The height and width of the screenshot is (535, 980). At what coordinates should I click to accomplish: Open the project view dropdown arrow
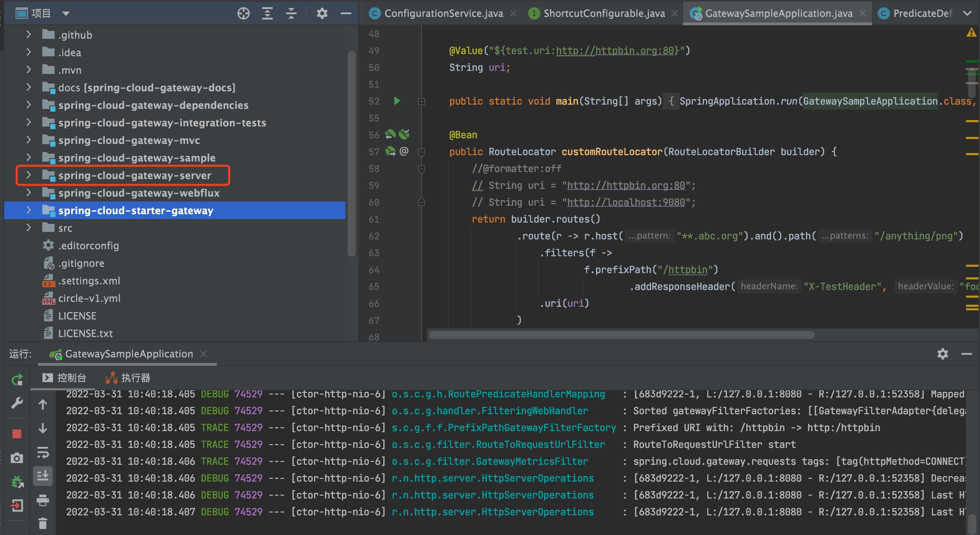(x=66, y=14)
